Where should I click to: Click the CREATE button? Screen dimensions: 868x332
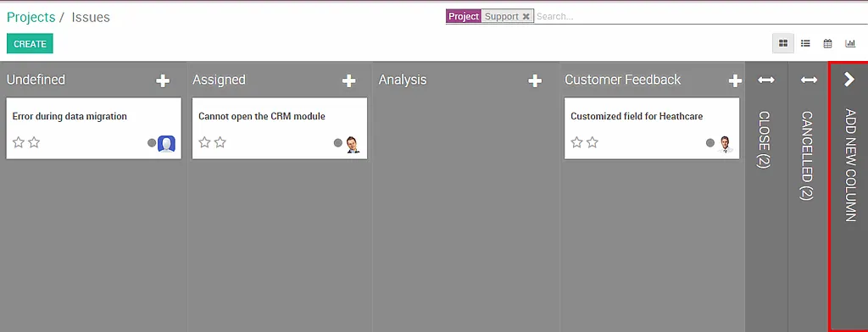pyautogui.click(x=30, y=44)
